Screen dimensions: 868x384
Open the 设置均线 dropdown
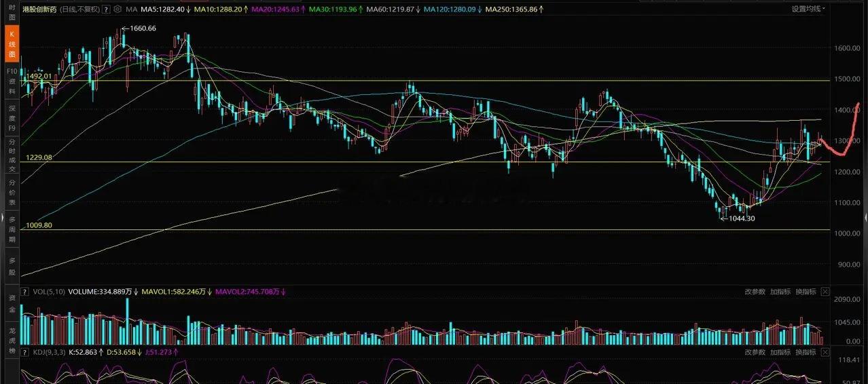click(x=808, y=9)
